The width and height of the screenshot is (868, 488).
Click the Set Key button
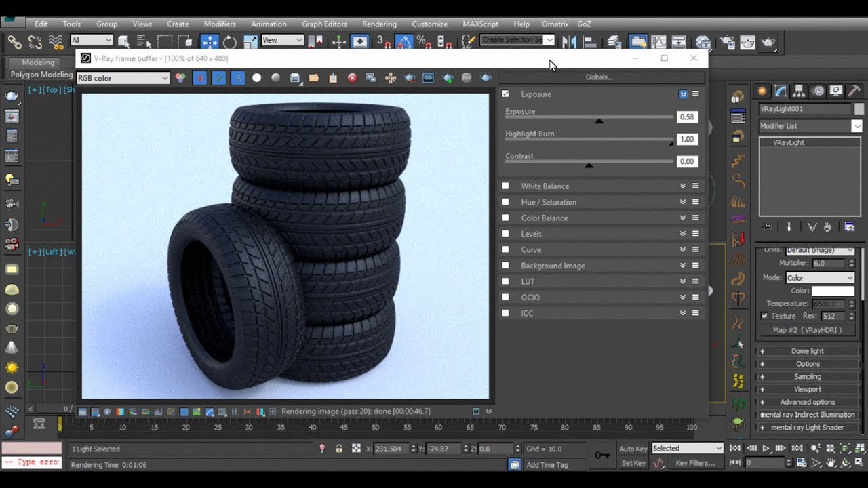click(x=633, y=463)
